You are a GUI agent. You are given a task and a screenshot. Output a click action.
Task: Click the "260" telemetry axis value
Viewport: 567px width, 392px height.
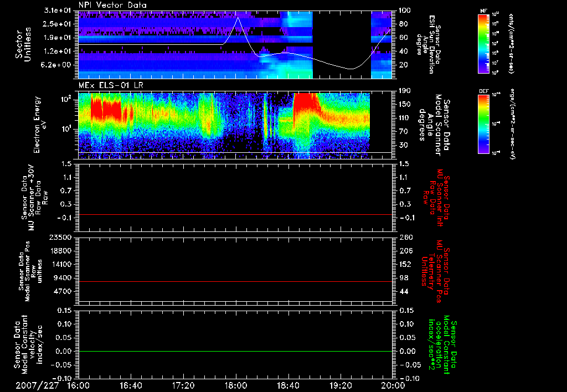405,237
